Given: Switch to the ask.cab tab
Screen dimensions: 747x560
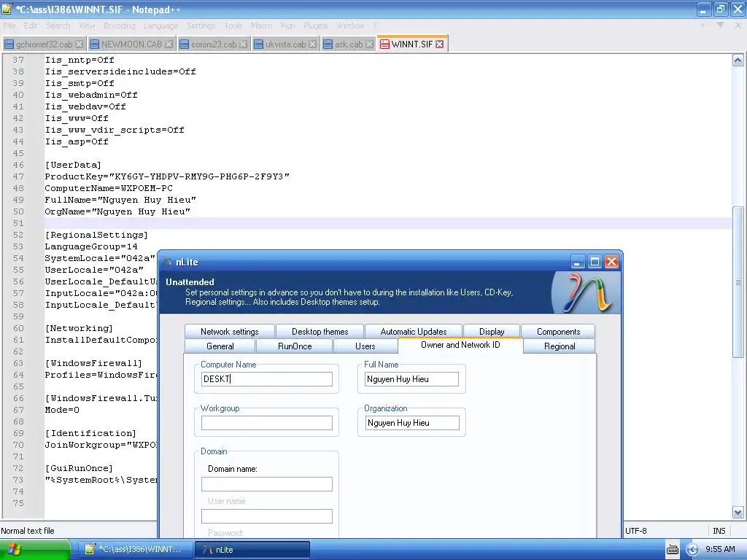Looking at the screenshot, I should coord(348,44).
